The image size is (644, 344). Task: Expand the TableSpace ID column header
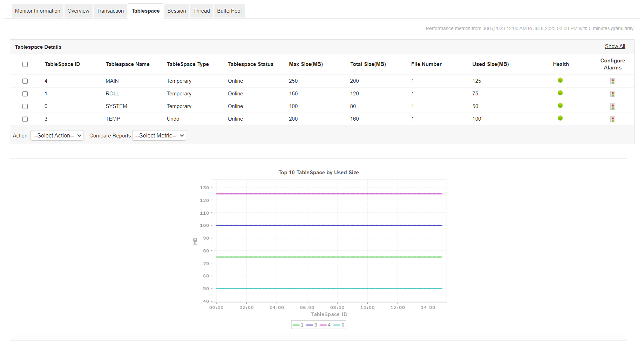[62, 64]
